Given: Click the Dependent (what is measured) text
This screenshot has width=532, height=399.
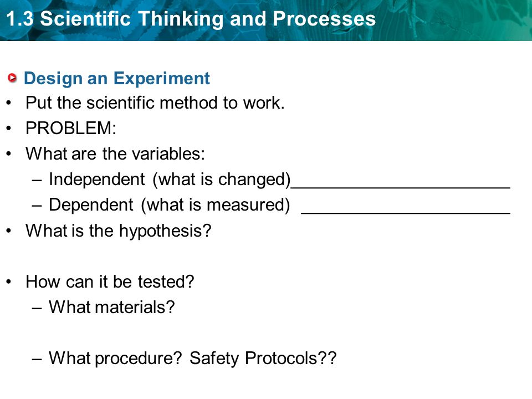Looking at the screenshot, I should tap(170, 205).
